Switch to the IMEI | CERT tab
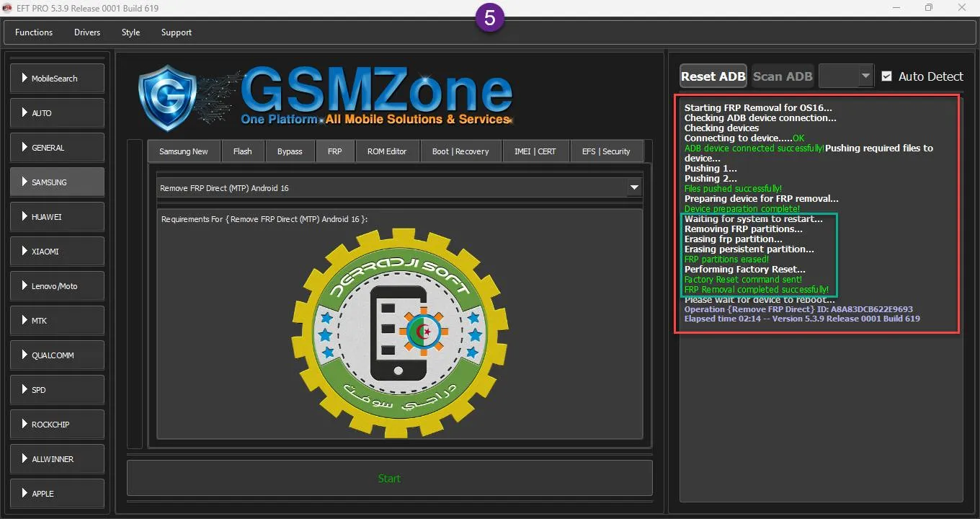 coord(535,151)
